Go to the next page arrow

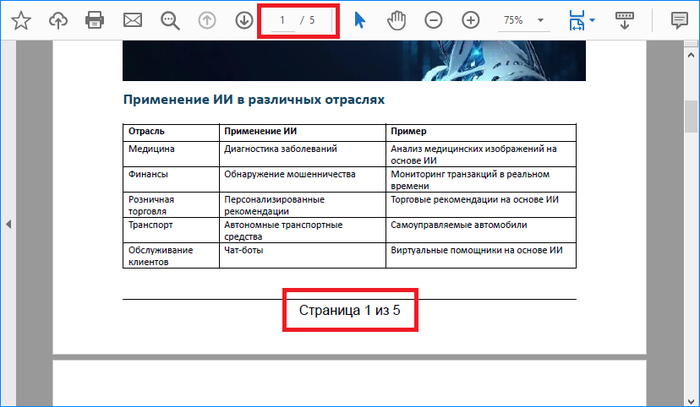tap(244, 21)
